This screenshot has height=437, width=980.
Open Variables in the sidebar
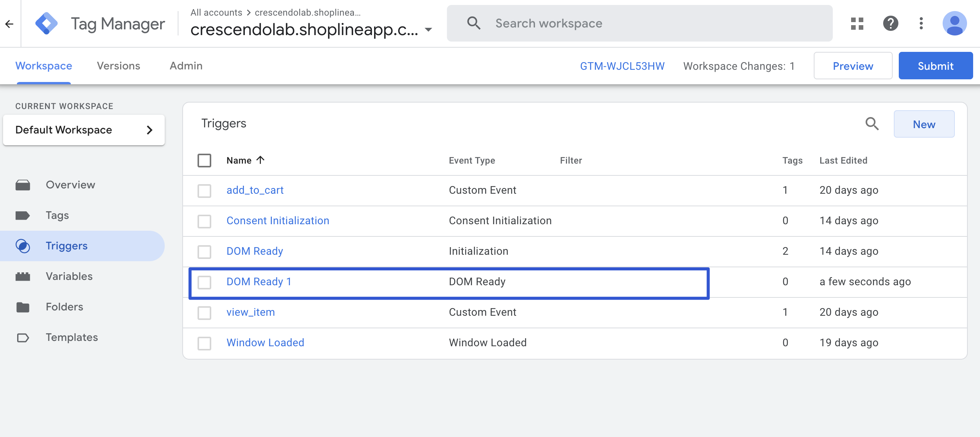point(69,276)
